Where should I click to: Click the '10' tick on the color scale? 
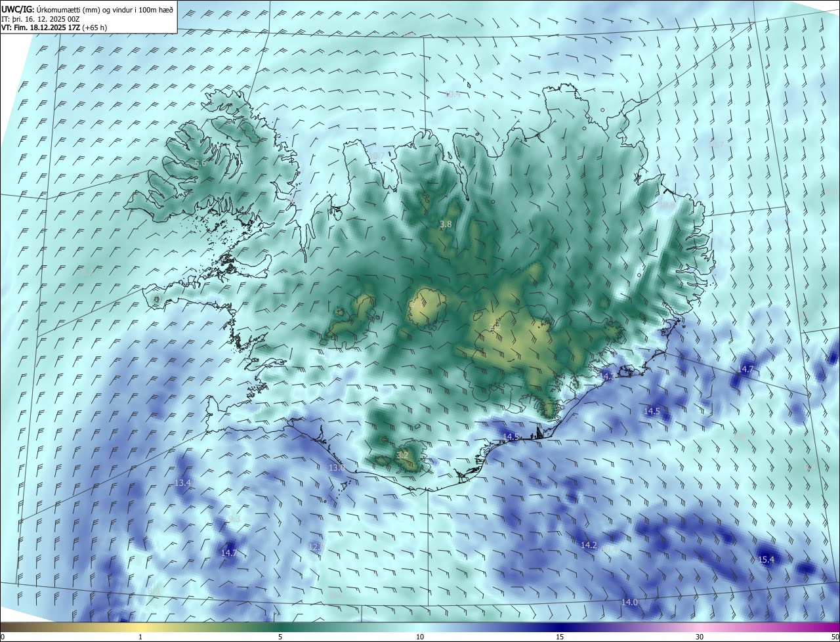pos(420,637)
